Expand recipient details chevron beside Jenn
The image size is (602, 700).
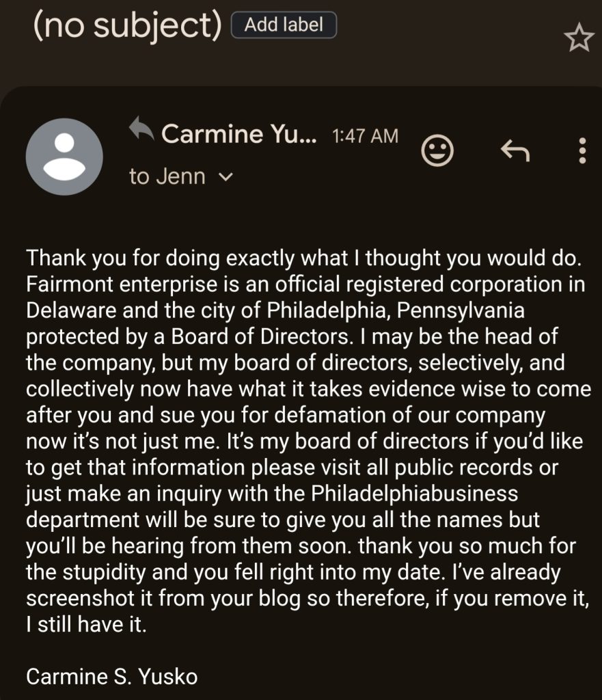pos(225,178)
